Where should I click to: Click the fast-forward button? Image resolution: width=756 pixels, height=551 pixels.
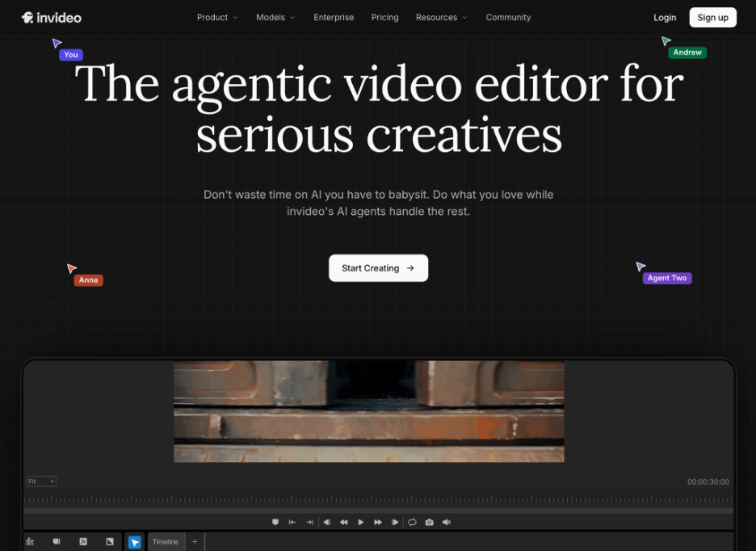(x=378, y=522)
